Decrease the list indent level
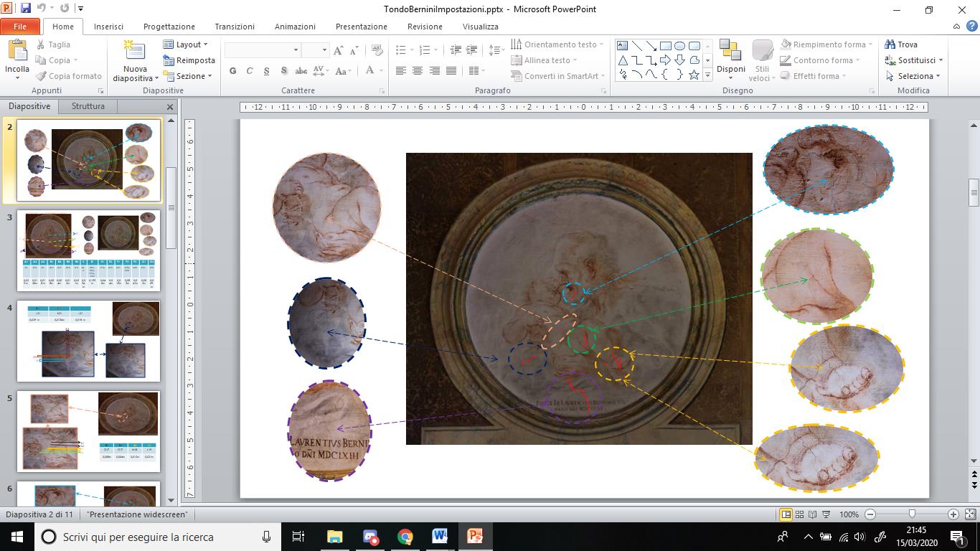Viewport: 980px width, 551px height. click(x=456, y=50)
